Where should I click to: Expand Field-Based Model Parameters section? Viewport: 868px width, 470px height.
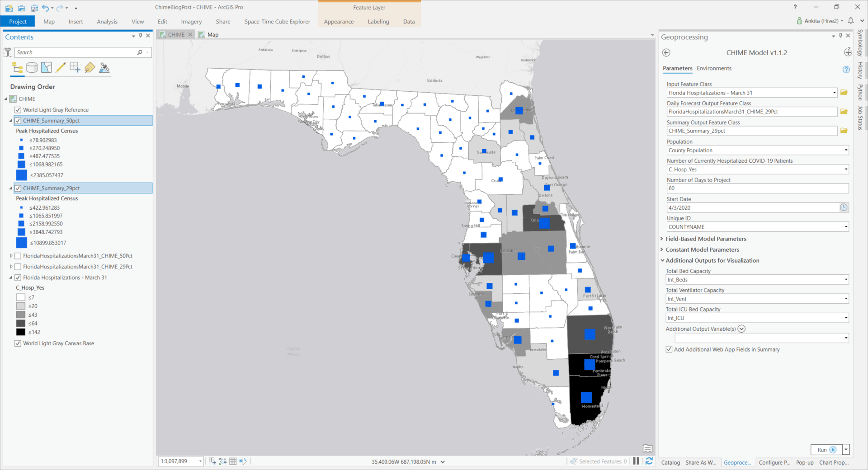pos(662,239)
